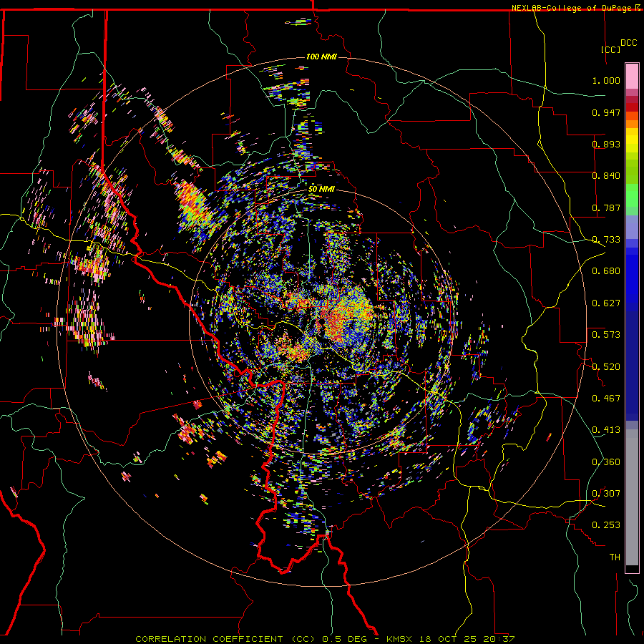The image size is (644, 644).
Task: Click the 0.840 legend value
Action: coord(606,176)
